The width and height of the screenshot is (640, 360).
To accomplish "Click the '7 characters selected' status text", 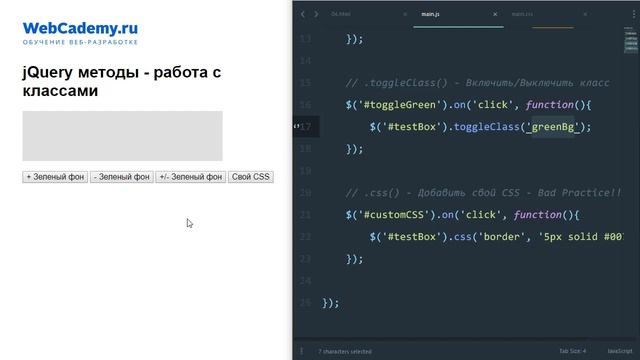I will pos(345,351).
